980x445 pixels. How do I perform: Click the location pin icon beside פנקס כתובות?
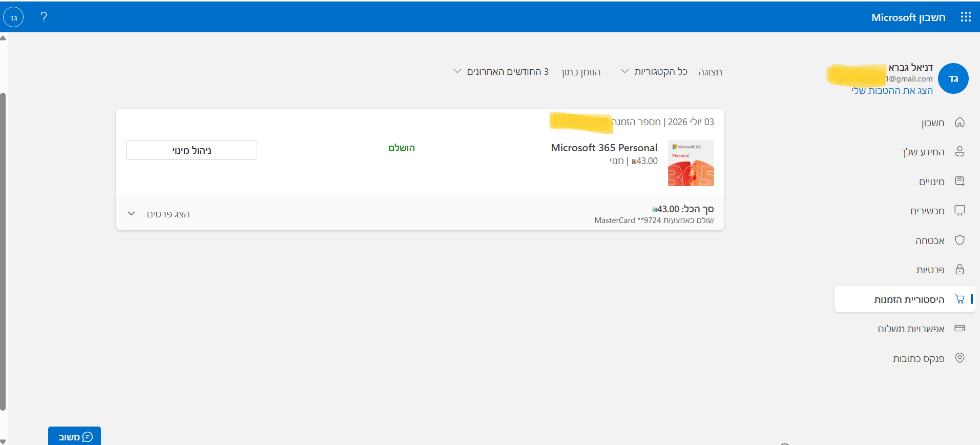(960, 358)
